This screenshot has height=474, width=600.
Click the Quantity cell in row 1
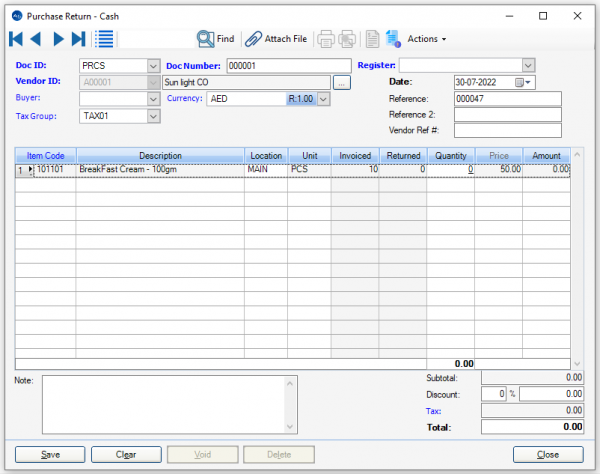tap(451, 170)
